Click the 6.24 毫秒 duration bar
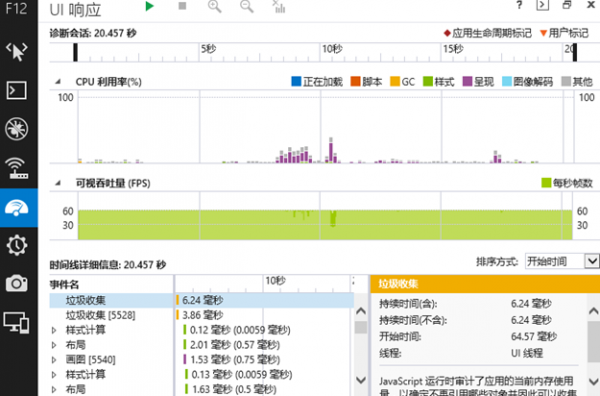The image size is (600, 396). 178,300
